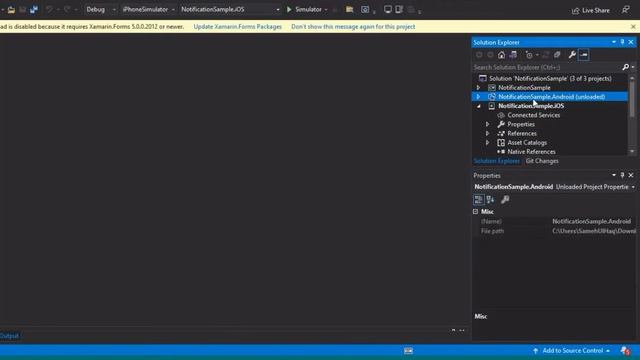Click Update Xamarin.Forms Packages link
The height and width of the screenshot is (360, 640).
238,27
